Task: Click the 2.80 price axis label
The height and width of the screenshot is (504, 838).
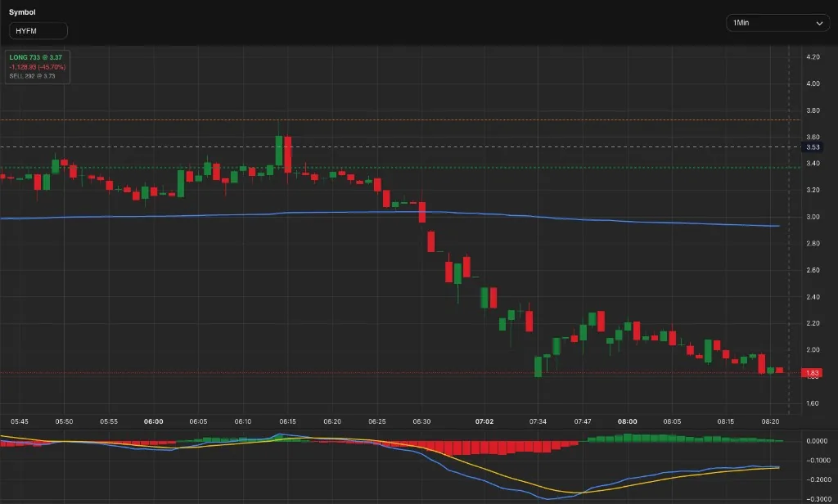Action: (x=813, y=244)
